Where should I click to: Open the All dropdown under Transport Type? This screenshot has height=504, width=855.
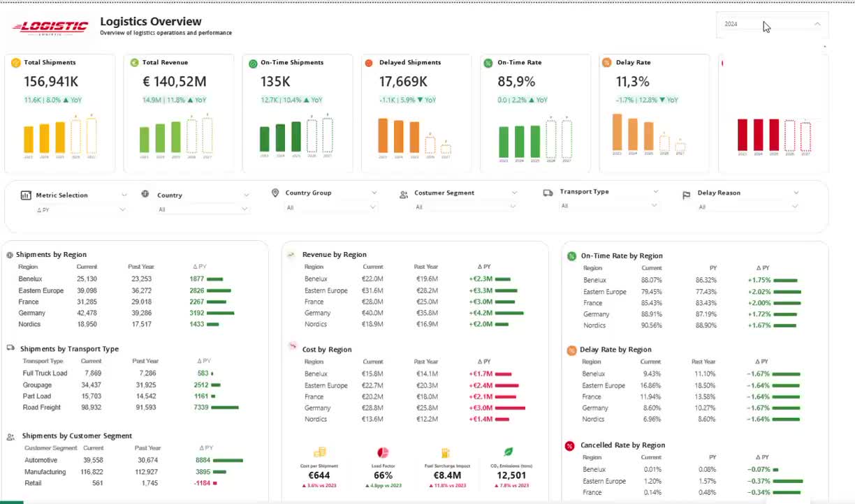pyautogui.click(x=609, y=206)
